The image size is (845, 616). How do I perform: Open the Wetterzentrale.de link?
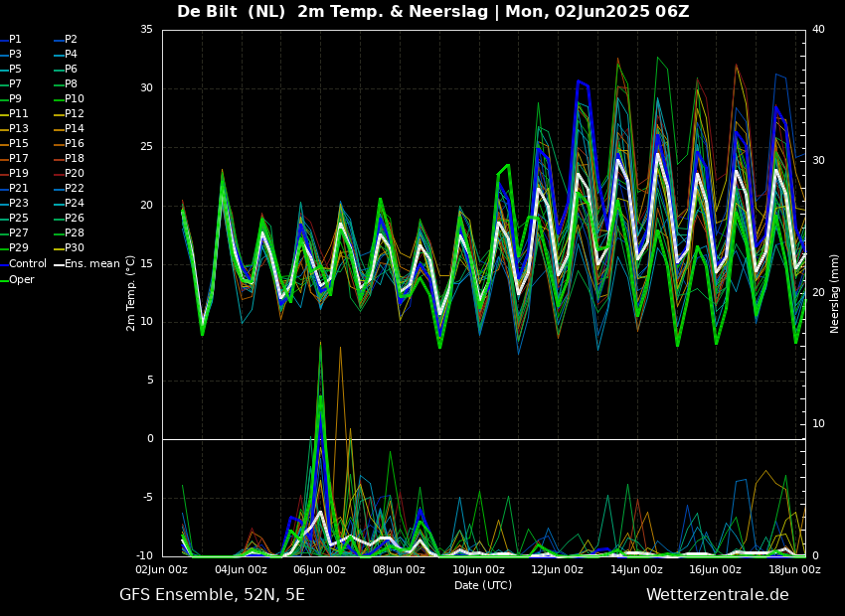coord(717,595)
